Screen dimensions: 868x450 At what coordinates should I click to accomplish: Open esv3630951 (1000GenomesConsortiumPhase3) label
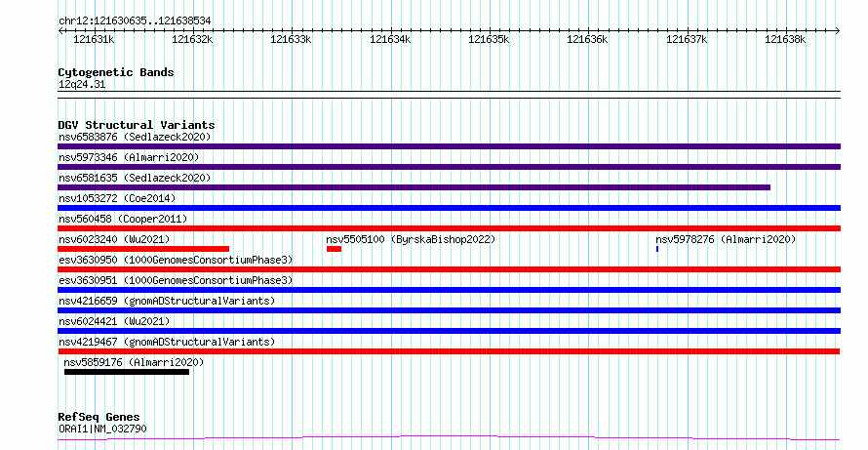176,280
